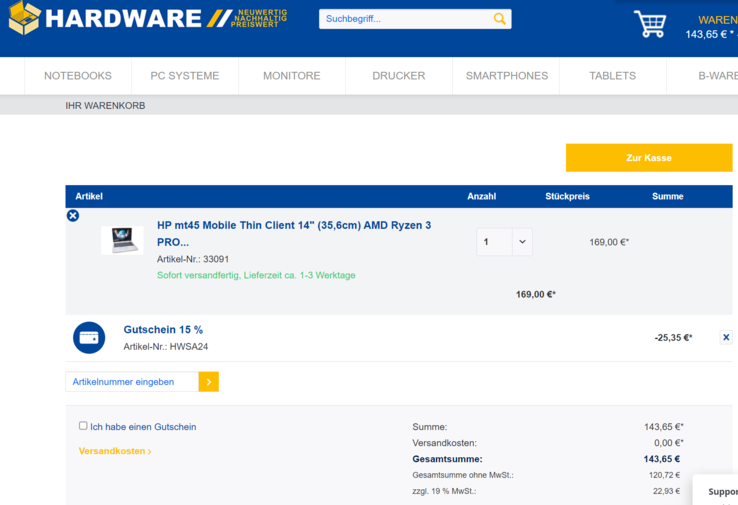Click the HP mt45 laptop thumbnail
The image size is (738, 505).
[122, 240]
